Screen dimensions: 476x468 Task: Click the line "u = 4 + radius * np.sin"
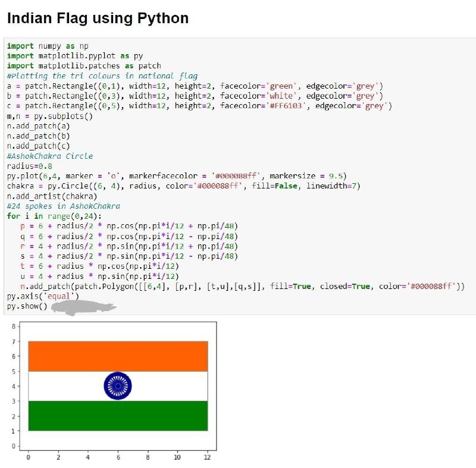click(99, 277)
